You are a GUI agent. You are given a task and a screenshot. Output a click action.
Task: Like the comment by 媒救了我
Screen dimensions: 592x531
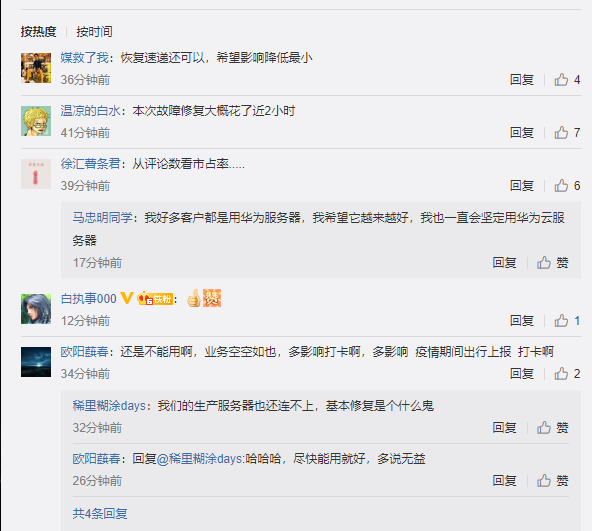pos(567,80)
